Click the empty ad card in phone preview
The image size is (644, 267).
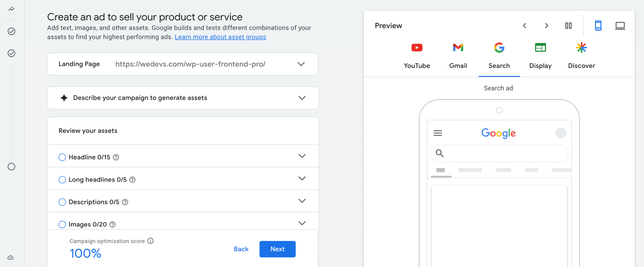(499, 226)
